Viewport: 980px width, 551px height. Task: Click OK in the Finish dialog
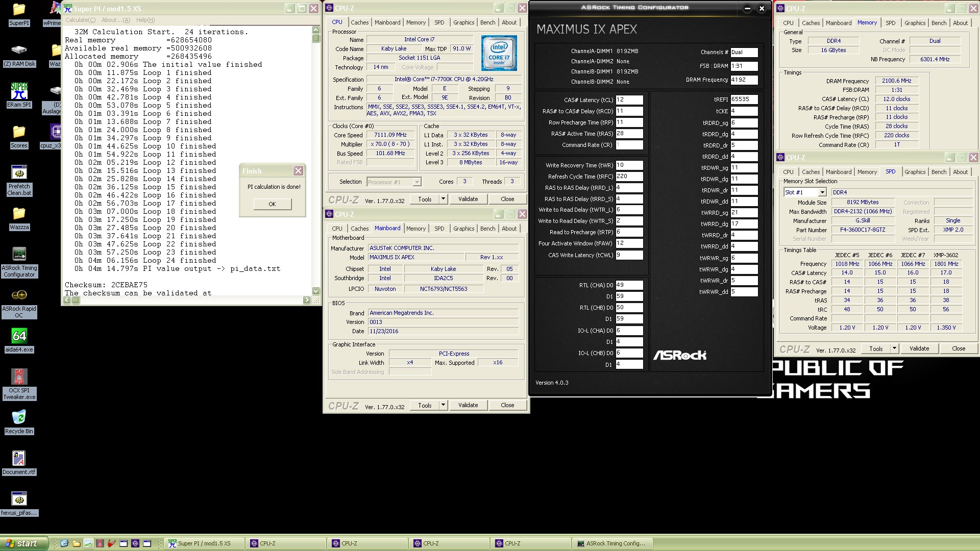272,204
